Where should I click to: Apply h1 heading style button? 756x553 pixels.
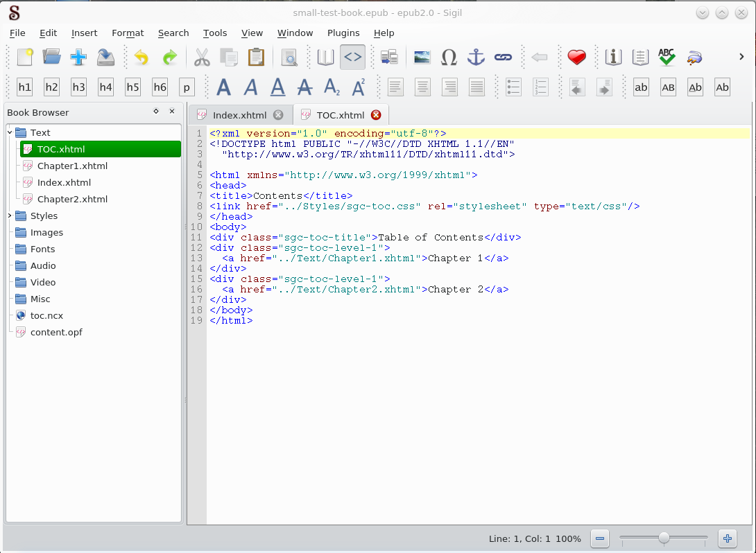pyautogui.click(x=24, y=87)
